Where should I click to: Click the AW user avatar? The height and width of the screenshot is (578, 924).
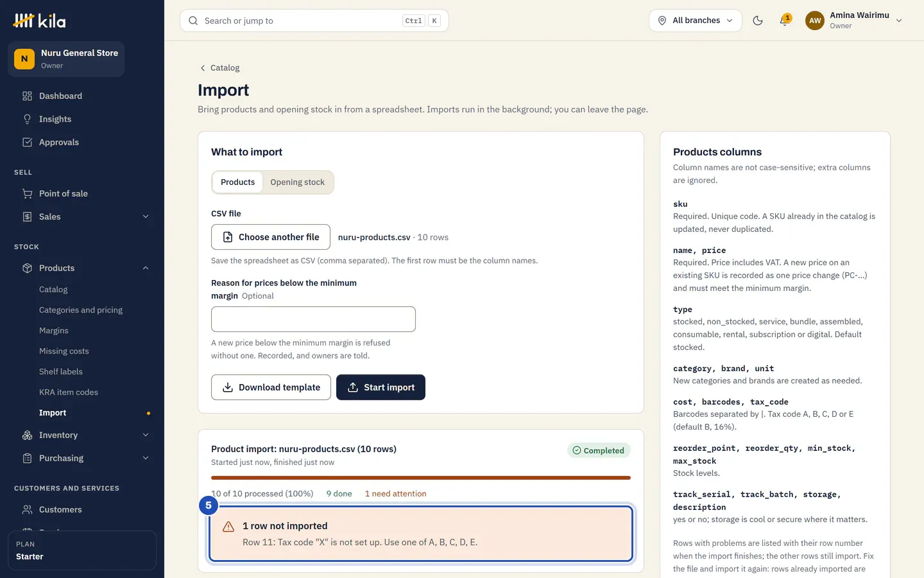click(x=815, y=21)
